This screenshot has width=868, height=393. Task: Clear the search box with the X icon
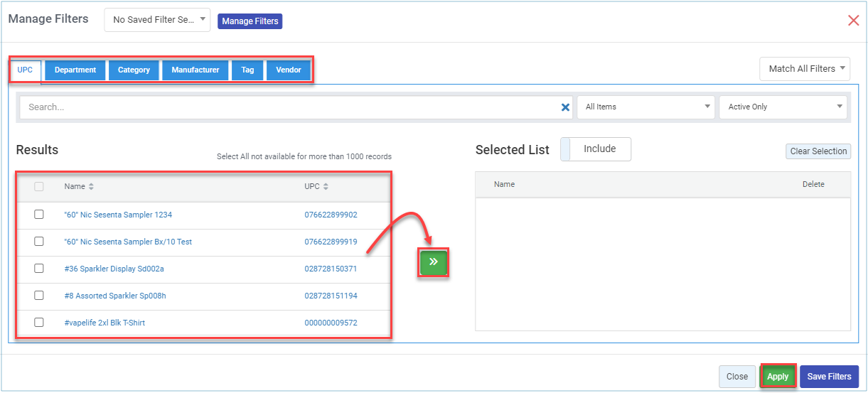(x=565, y=107)
